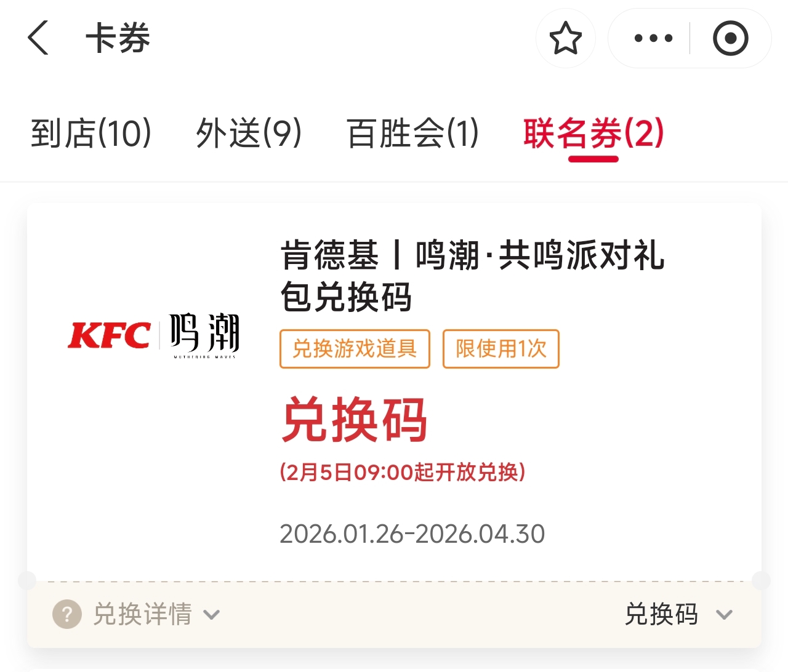Tap the KFC logo
The width and height of the screenshot is (788, 672).
109,335
